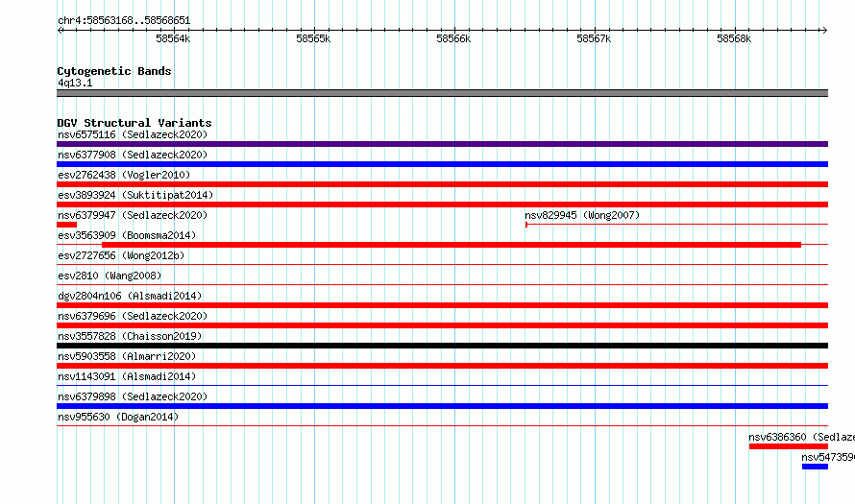This screenshot has height=504, width=855.
Task: Click the 58565k ruler position
Action: tap(313, 38)
